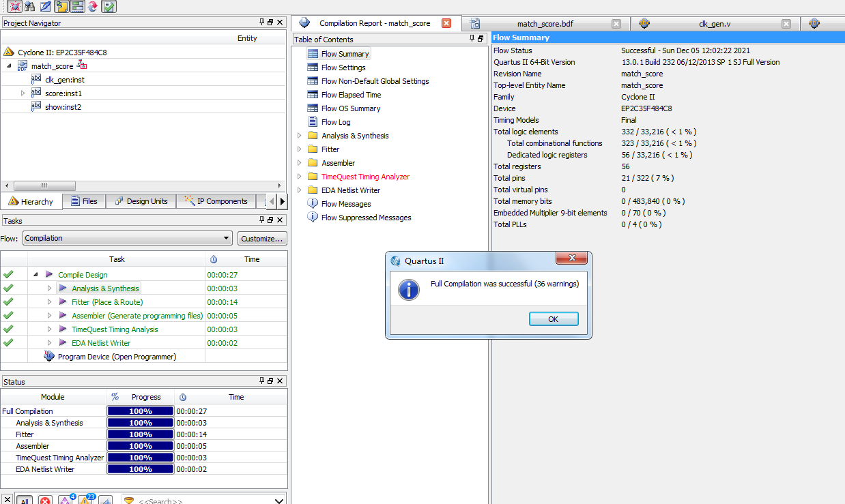Expand the TimeQuest Timing Analysis task
This screenshot has height=504, width=845.
tap(49, 329)
